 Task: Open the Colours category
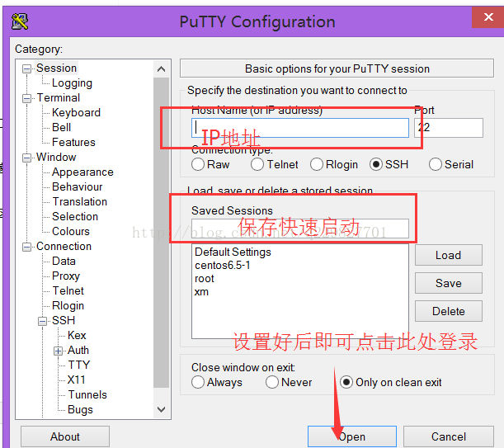tap(71, 231)
